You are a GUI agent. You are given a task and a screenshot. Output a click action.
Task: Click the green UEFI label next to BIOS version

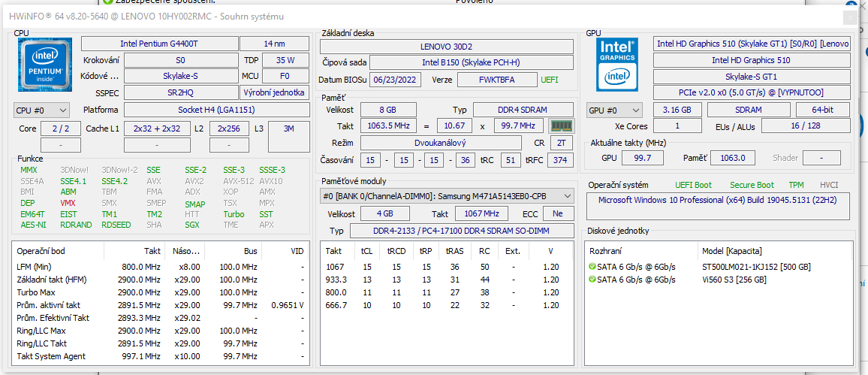coord(550,80)
